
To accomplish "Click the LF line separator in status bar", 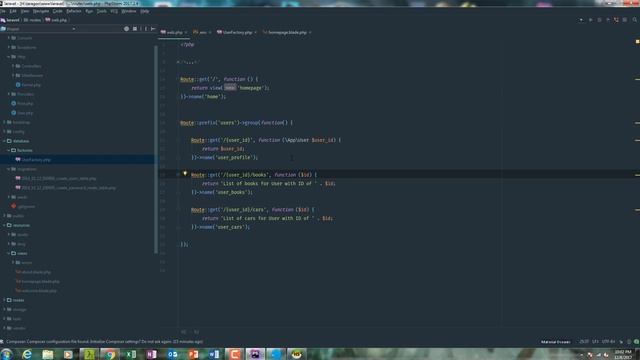I will [595, 342].
